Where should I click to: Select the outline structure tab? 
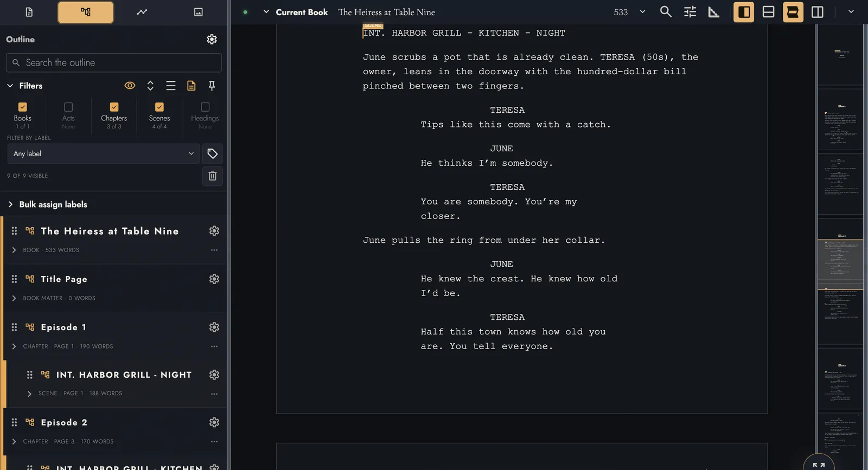click(x=86, y=12)
